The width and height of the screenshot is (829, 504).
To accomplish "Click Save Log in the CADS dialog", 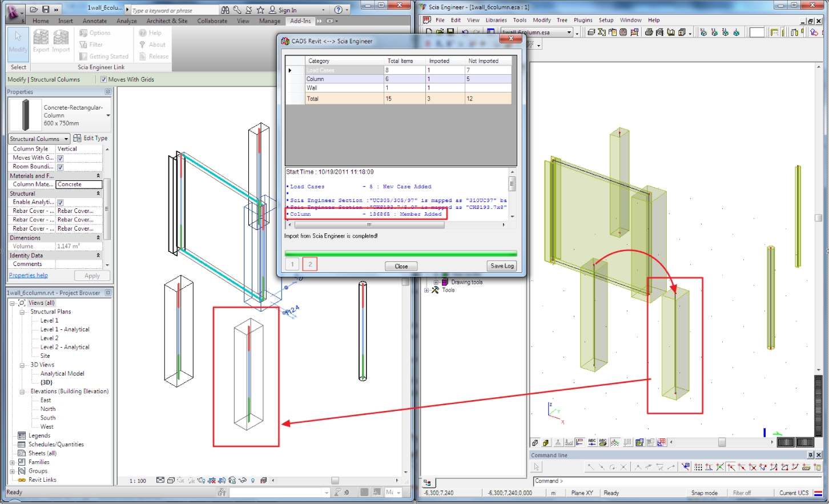I will click(x=501, y=265).
